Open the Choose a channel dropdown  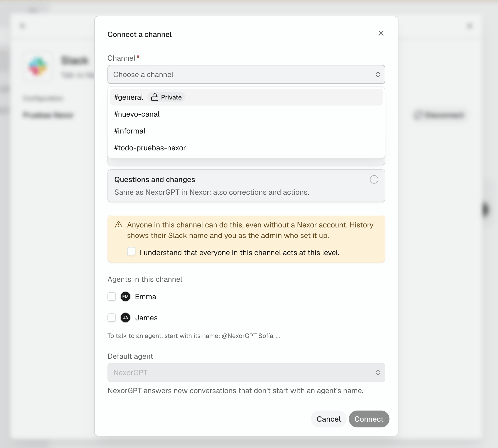246,74
